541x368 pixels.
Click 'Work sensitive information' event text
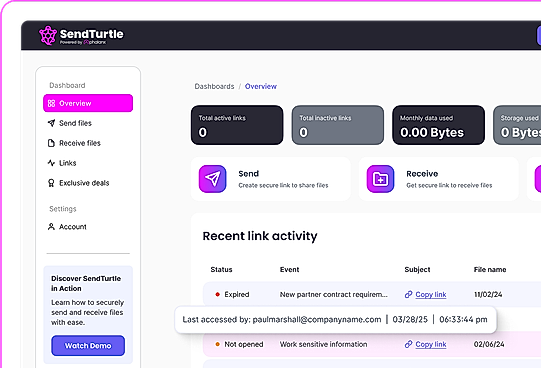[x=323, y=344]
